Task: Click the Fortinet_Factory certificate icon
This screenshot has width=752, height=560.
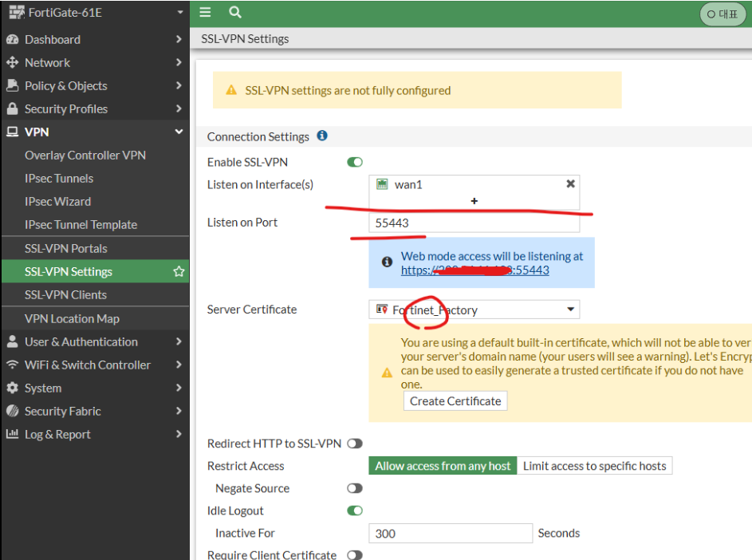Action: pyautogui.click(x=382, y=310)
